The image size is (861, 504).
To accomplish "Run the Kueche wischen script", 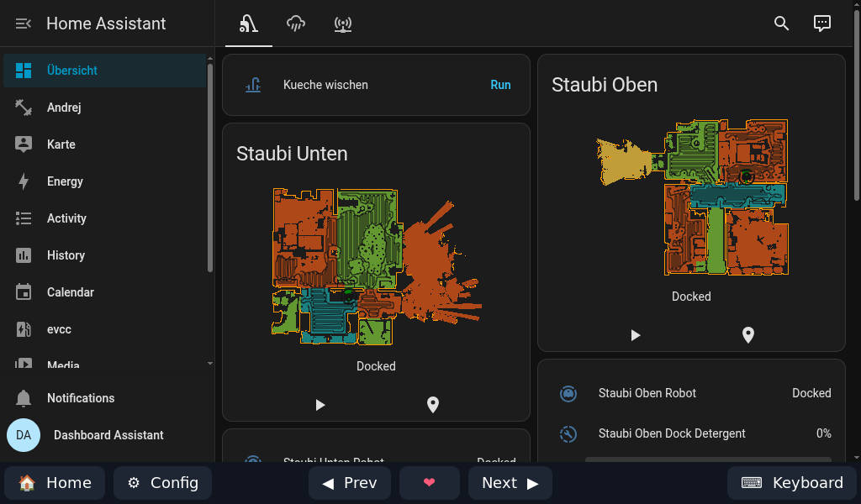I will pos(500,85).
